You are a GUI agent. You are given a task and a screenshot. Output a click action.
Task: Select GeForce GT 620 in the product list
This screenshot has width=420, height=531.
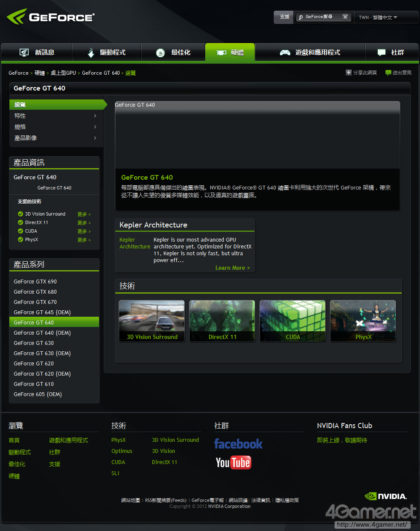34,364
